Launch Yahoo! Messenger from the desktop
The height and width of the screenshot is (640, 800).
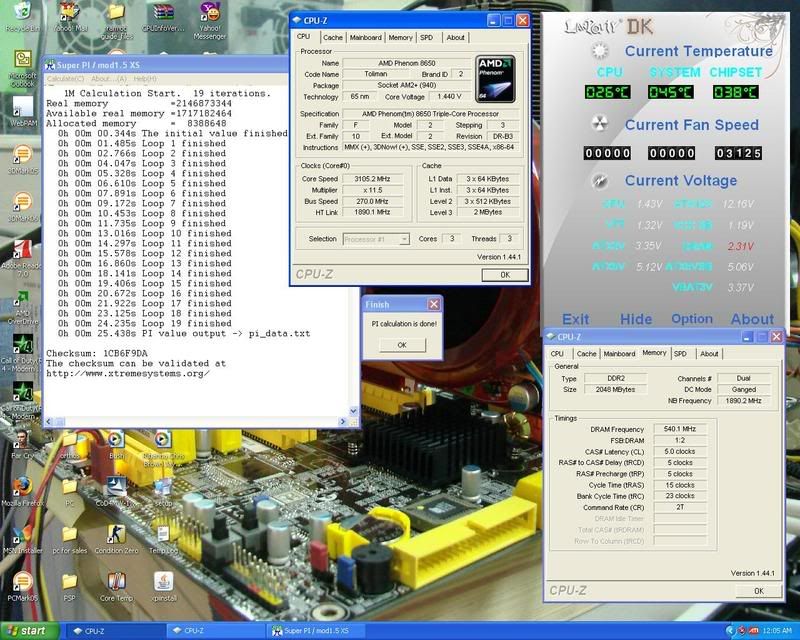210,14
